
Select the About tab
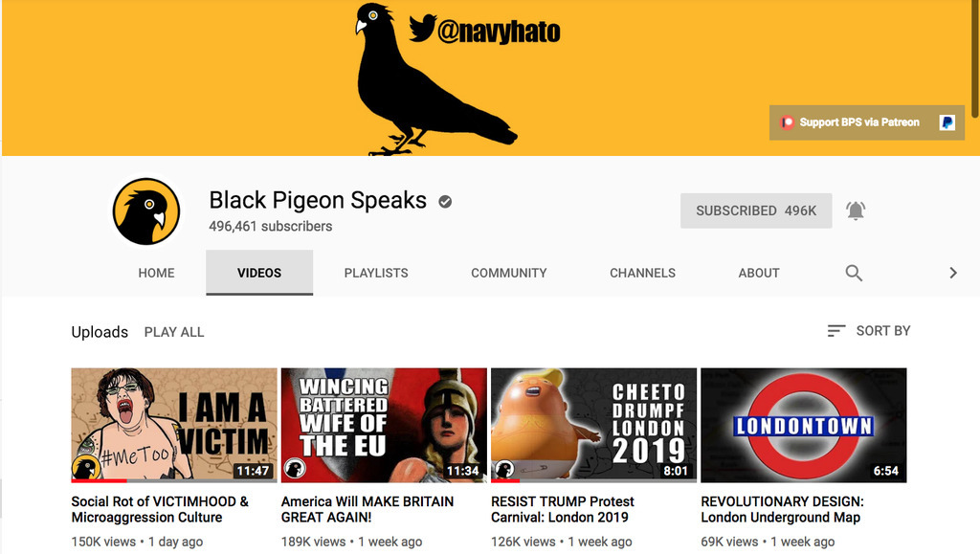tap(758, 273)
